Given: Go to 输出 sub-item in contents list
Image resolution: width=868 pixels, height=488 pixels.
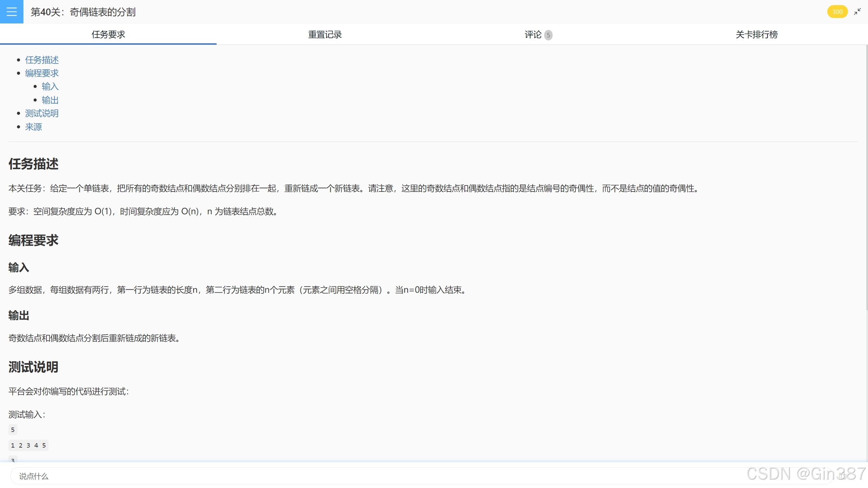Looking at the screenshot, I should coord(50,100).
